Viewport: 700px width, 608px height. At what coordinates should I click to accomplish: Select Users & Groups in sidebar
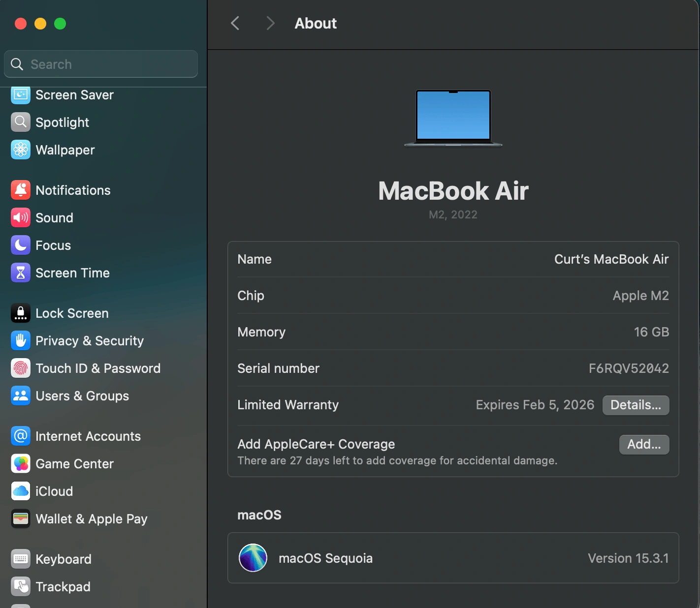point(82,396)
